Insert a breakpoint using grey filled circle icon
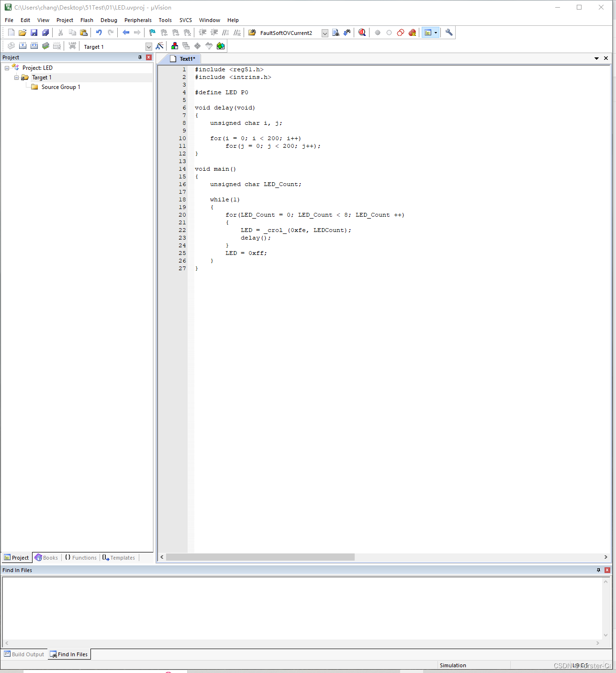This screenshot has width=616, height=673. [378, 33]
